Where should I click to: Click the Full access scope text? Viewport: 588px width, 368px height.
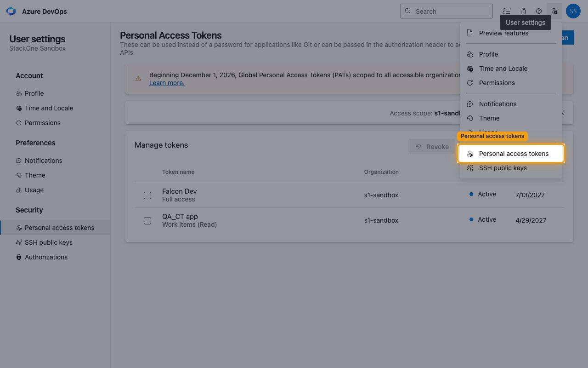179,199
